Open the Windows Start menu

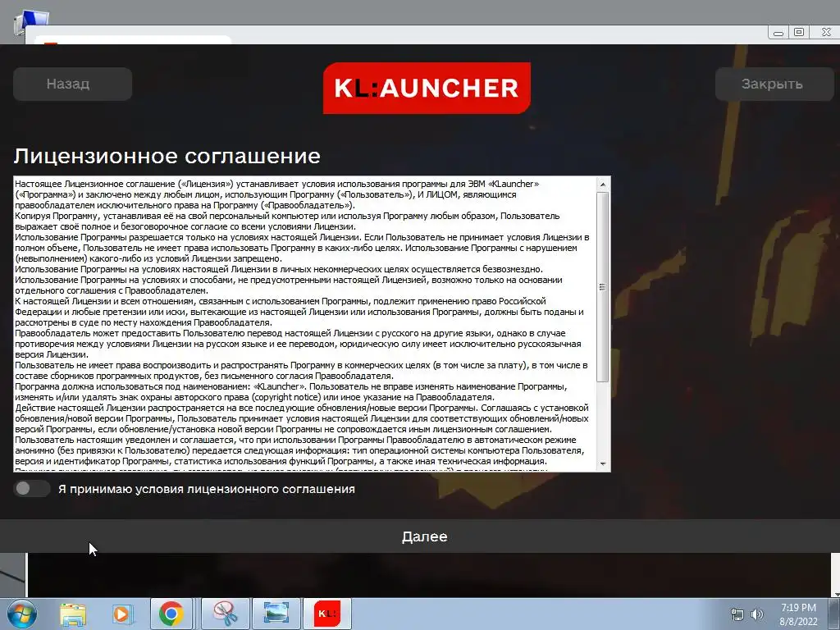(x=21, y=614)
